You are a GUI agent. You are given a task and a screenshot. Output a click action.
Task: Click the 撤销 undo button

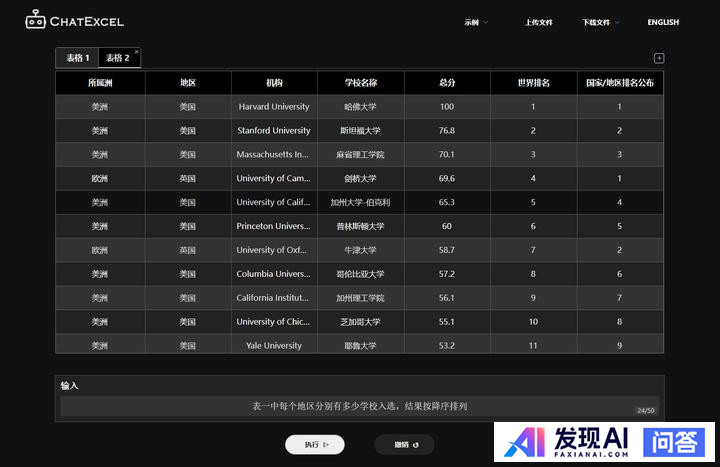click(x=405, y=444)
